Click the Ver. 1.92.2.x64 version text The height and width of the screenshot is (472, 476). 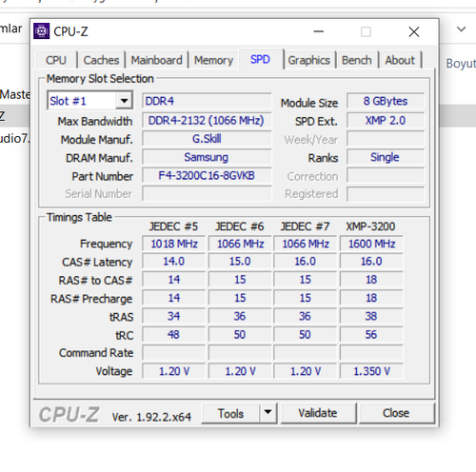click(151, 417)
